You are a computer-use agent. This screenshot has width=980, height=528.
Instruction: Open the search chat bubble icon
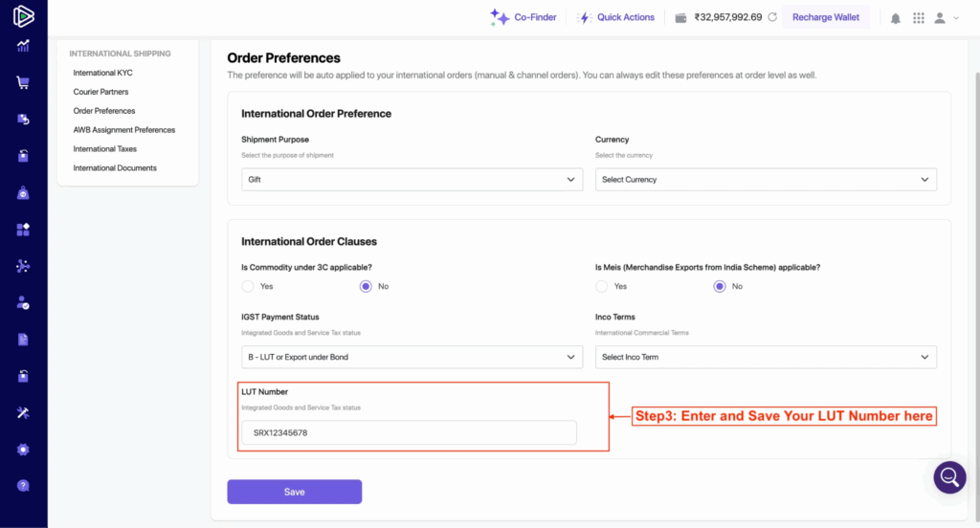[949, 476]
